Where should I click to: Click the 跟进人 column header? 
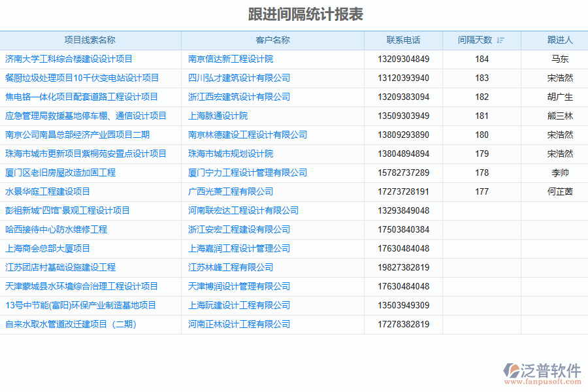(x=560, y=41)
